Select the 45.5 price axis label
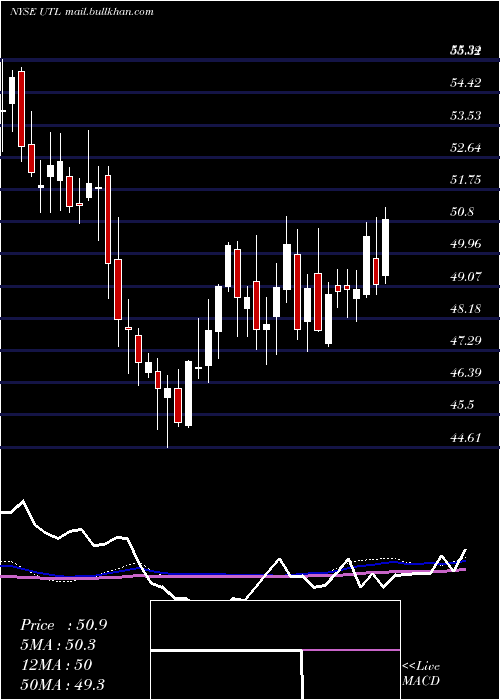The height and width of the screenshot is (700, 500). (462, 405)
